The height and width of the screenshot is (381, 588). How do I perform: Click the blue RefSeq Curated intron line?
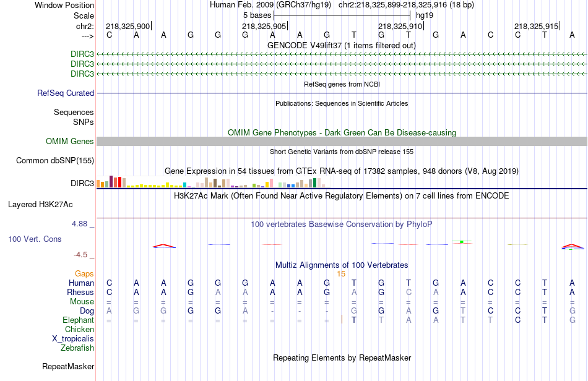tap(342, 93)
